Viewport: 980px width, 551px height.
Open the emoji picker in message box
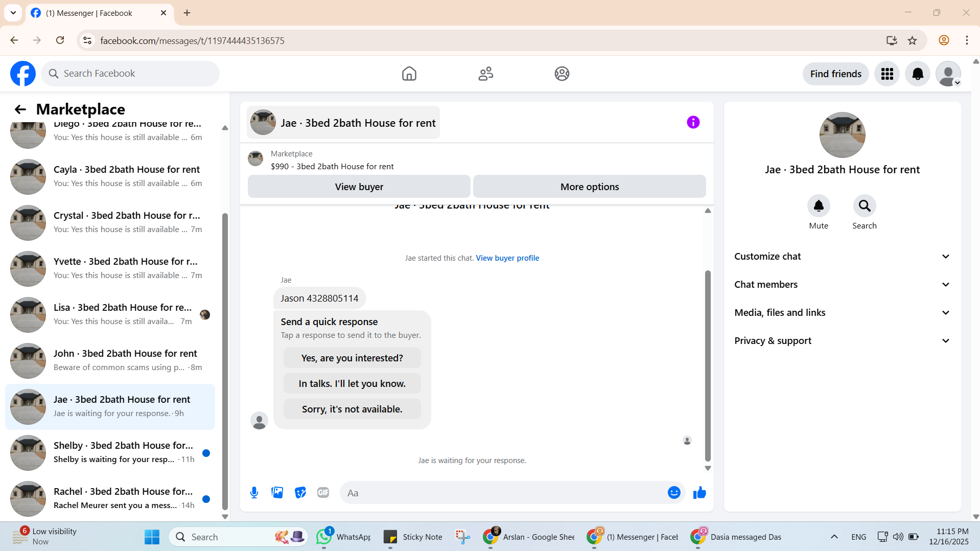[674, 493]
